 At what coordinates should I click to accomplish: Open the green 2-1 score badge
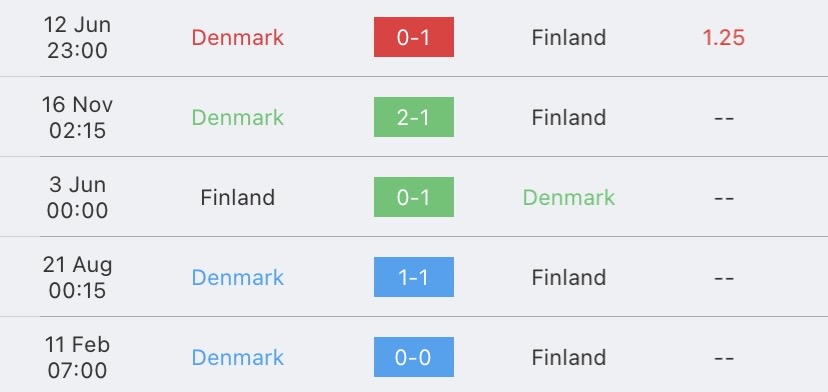click(x=413, y=117)
